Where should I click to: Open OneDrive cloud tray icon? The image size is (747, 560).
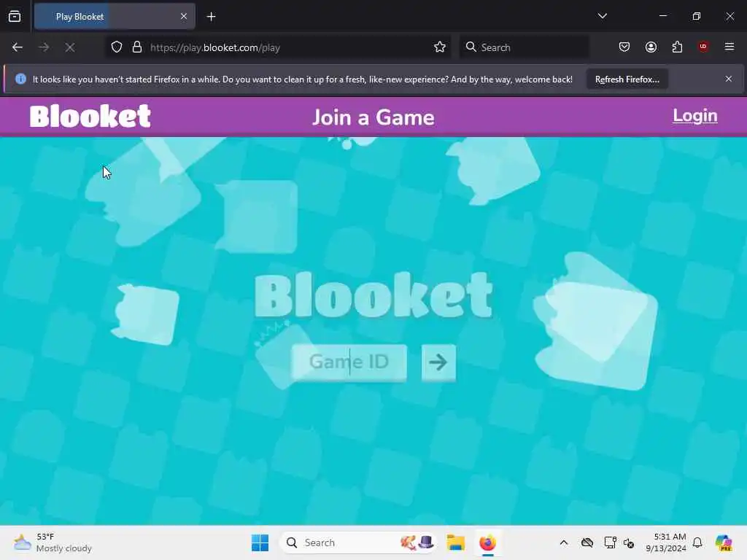(587, 542)
